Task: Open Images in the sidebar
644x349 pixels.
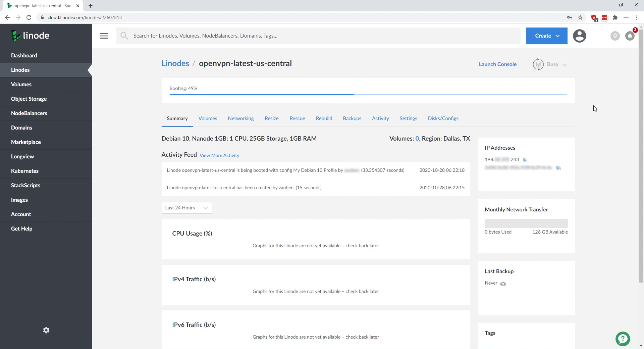Action: [46, 200]
